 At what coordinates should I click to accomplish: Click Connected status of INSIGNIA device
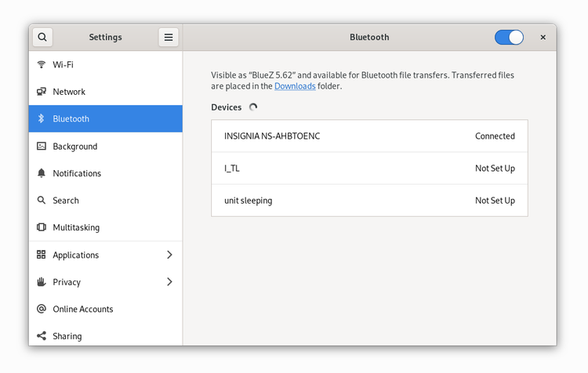(x=495, y=136)
